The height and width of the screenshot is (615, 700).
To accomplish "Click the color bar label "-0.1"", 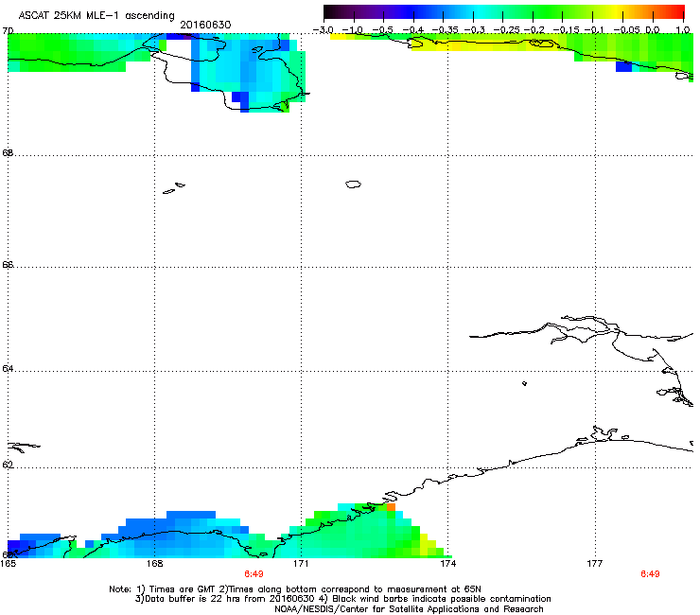I will click(594, 30).
